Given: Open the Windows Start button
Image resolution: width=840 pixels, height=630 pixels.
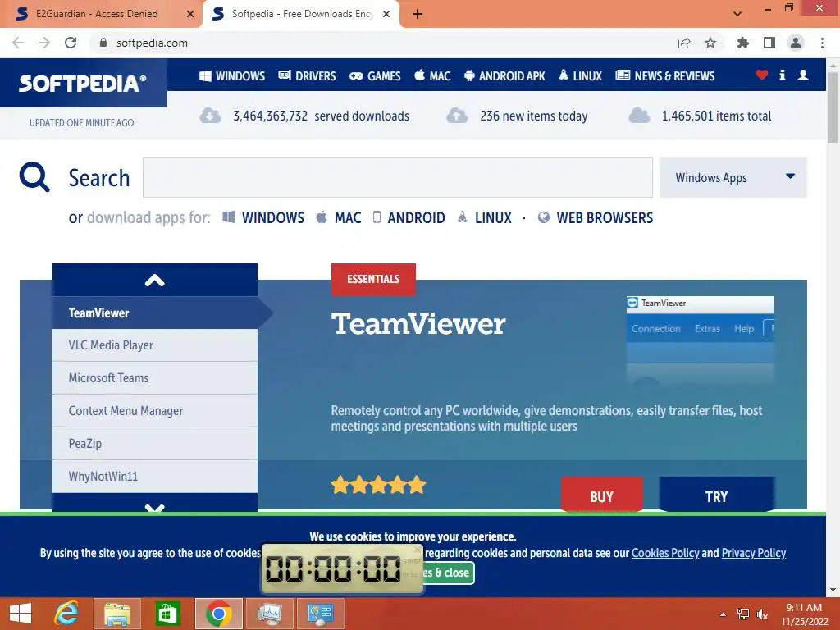Looking at the screenshot, I should point(21,614).
